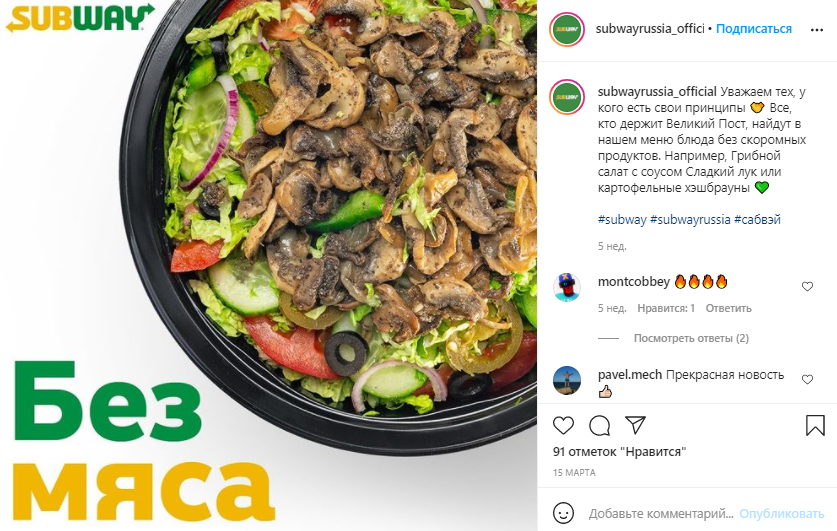Open the #сабвэй hashtag link
This screenshot has height=531, width=837.
757,220
